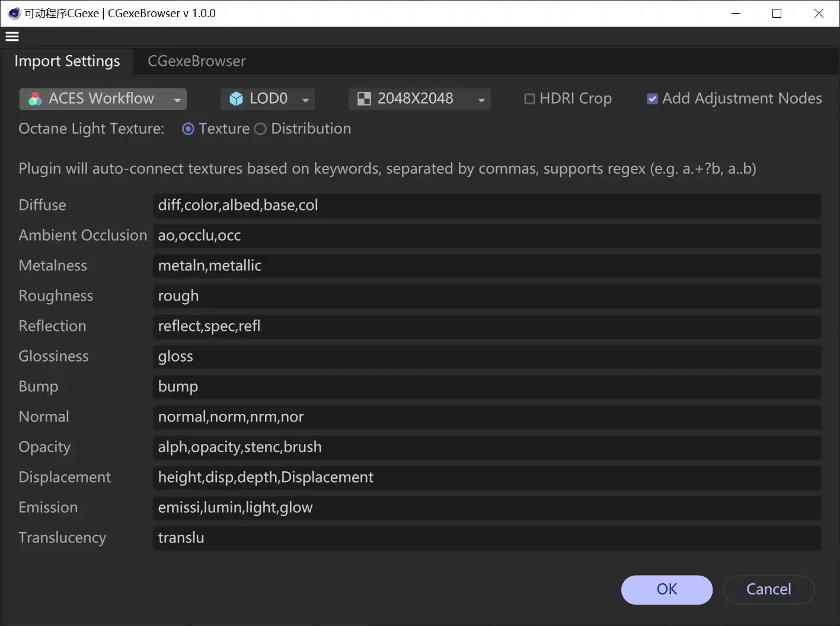Click the Roughness keywords field
Viewport: 840px width, 626px height.
coord(487,296)
